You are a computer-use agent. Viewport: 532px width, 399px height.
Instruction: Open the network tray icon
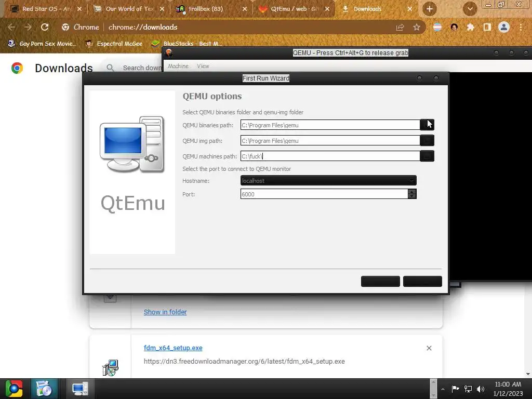[x=468, y=389]
